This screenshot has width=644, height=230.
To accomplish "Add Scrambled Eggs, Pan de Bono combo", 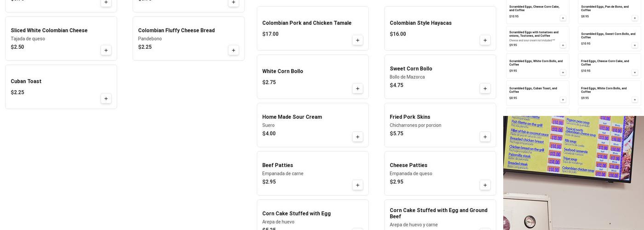I will click(x=634, y=18).
